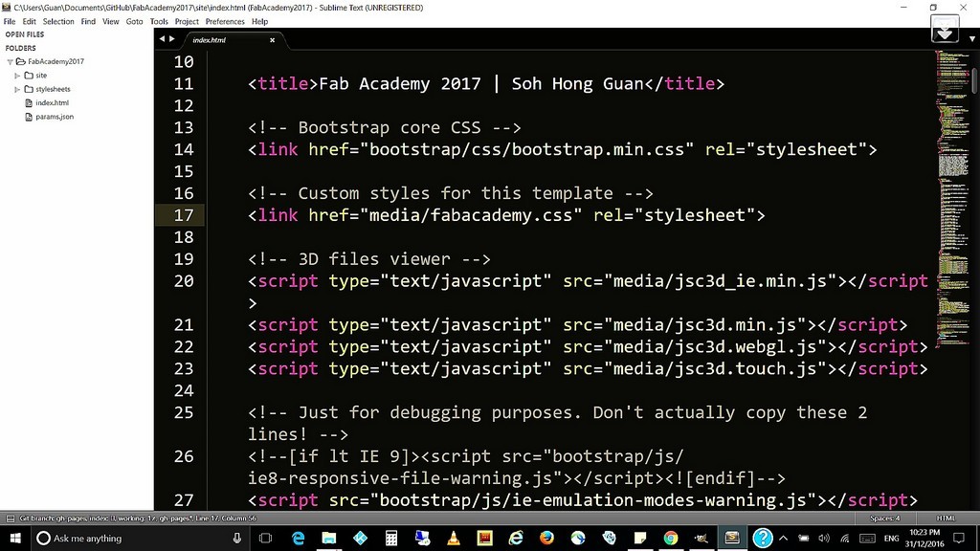The image size is (980, 551).
Task: Open the Goto menu
Action: tap(134, 21)
